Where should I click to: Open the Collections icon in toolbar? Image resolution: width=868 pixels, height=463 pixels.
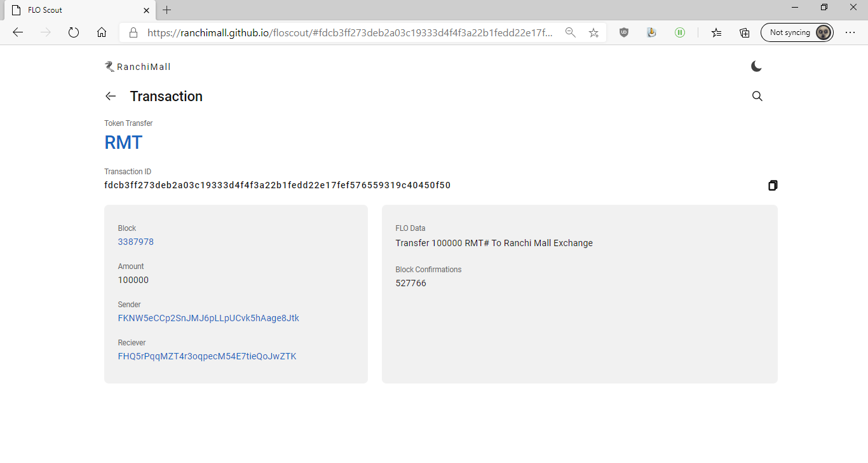(744, 32)
